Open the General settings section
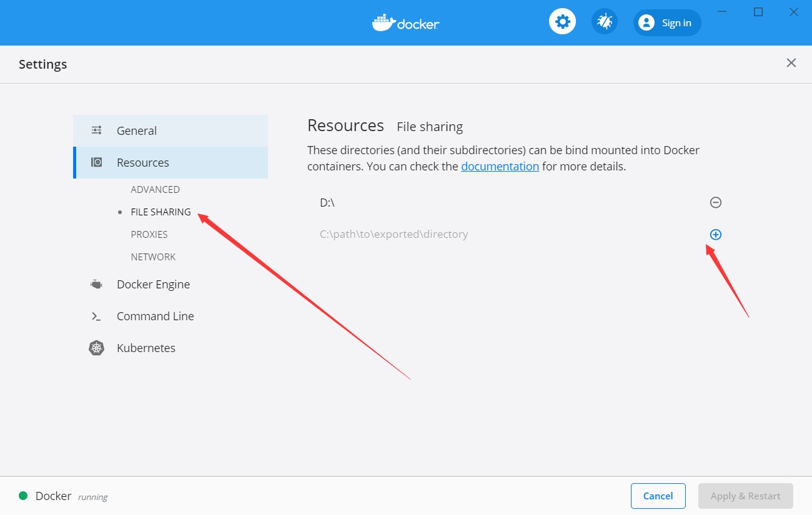Screen dimensions: 812x515 point(171,130)
